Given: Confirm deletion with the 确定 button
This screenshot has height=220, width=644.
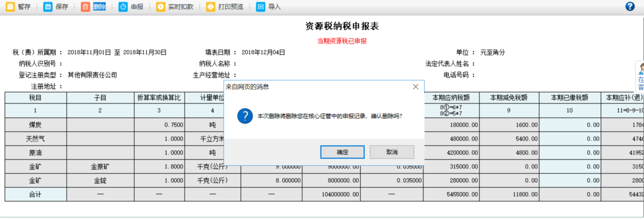Looking at the screenshot, I should [x=342, y=152].
